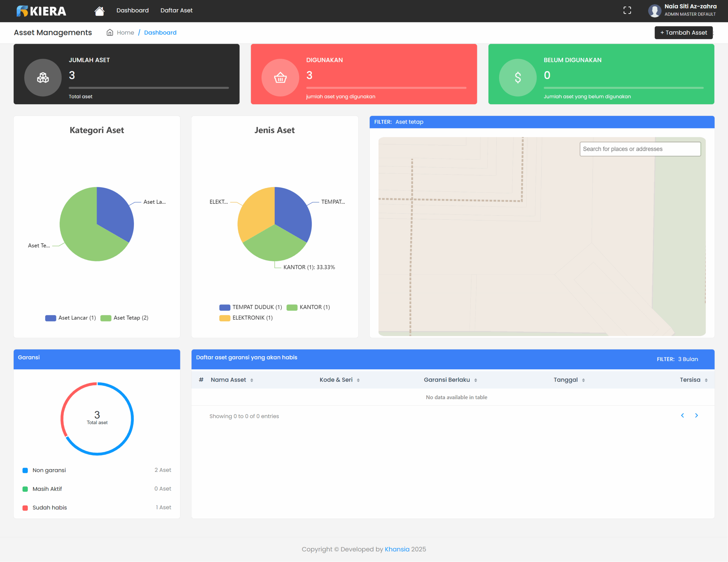Click the Garansi donut chart ring
The height and width of the screenshot is (562, 728).
133,419
